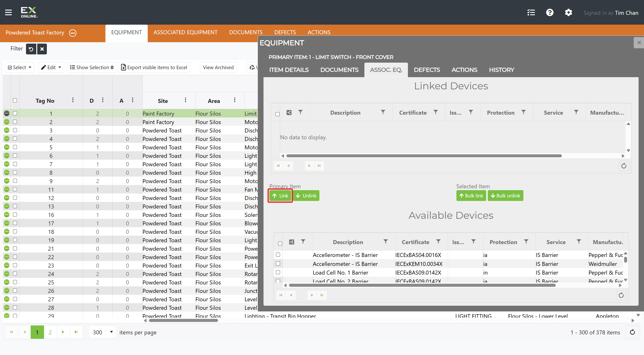Click green status icon for tag 5 row
Screen dimensions: 644x355
pos(7,147)
